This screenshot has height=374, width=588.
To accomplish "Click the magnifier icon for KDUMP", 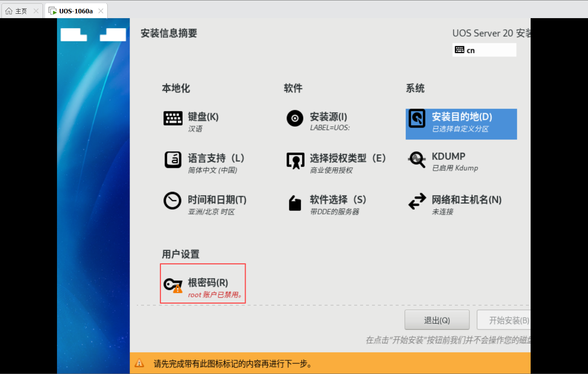I will pyautogui.click(x=417, y=160).
